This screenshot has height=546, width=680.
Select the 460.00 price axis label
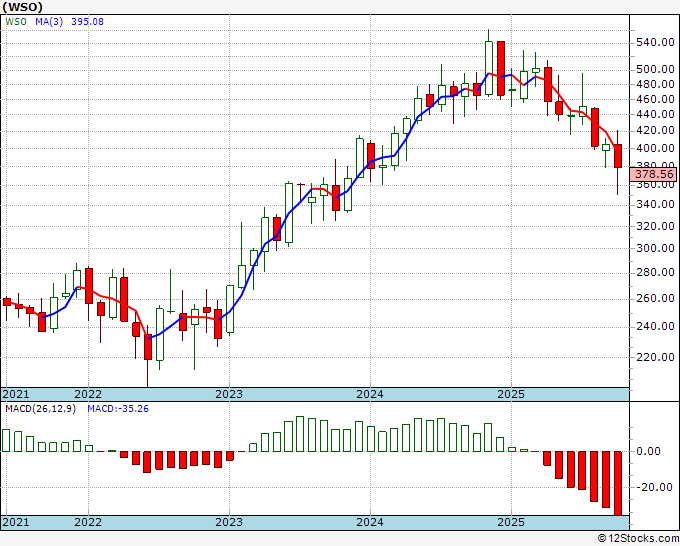point(655,99)
